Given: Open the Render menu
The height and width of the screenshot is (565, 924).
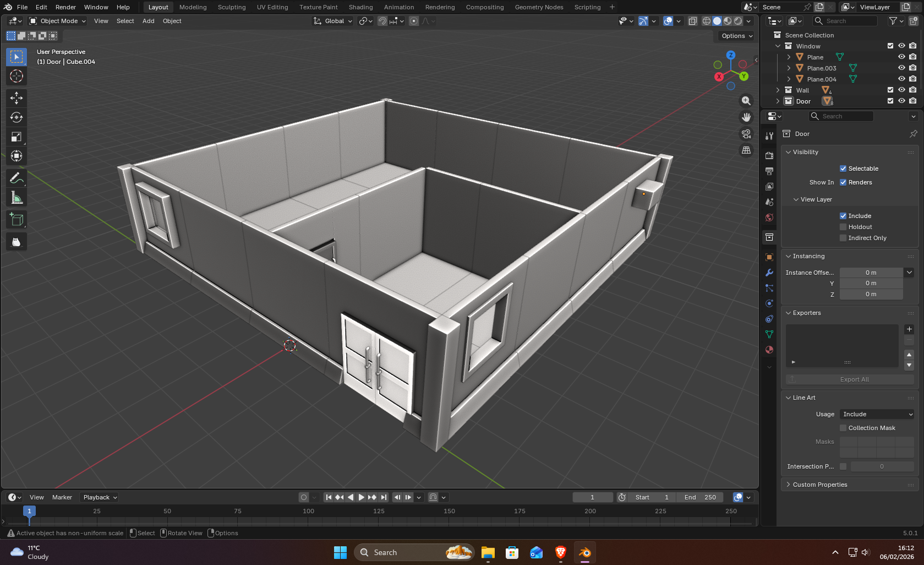Looking at the screenshot, I should (65, 7).
